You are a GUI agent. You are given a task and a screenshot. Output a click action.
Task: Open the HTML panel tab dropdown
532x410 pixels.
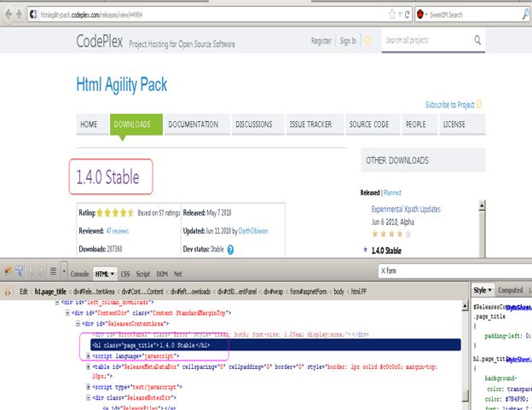pyautogui.click(x=113, y=274)
